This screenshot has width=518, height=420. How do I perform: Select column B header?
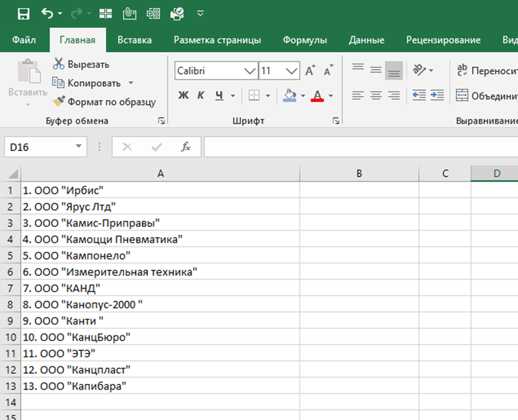point(359,174)
